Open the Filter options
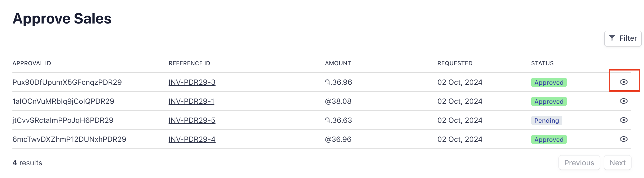Image resolution: width=644 pixels, height=178 pixels. [623, 39]
